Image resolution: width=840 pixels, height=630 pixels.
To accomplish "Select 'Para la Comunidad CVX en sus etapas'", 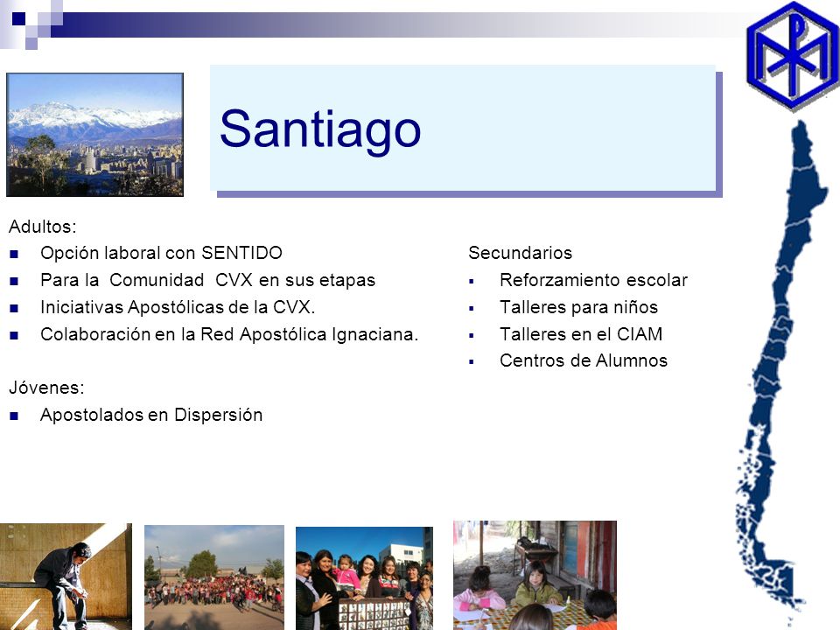I will pos(208,280).
